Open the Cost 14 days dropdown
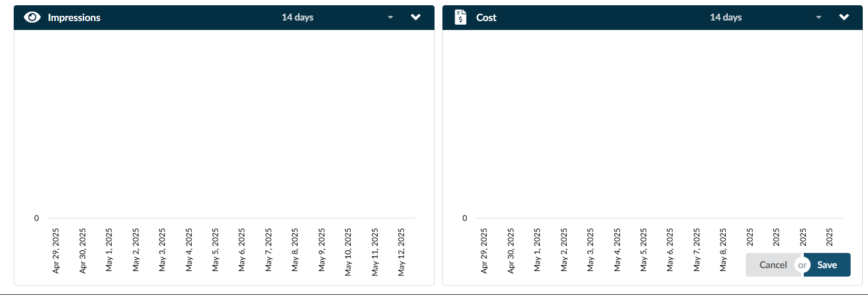 [766, 17]
